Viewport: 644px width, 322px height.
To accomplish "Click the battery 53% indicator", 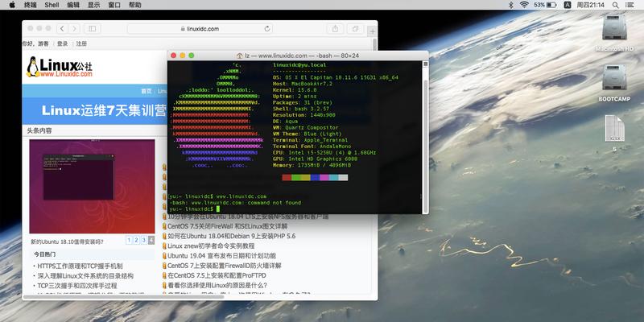I will coord(545,5).
